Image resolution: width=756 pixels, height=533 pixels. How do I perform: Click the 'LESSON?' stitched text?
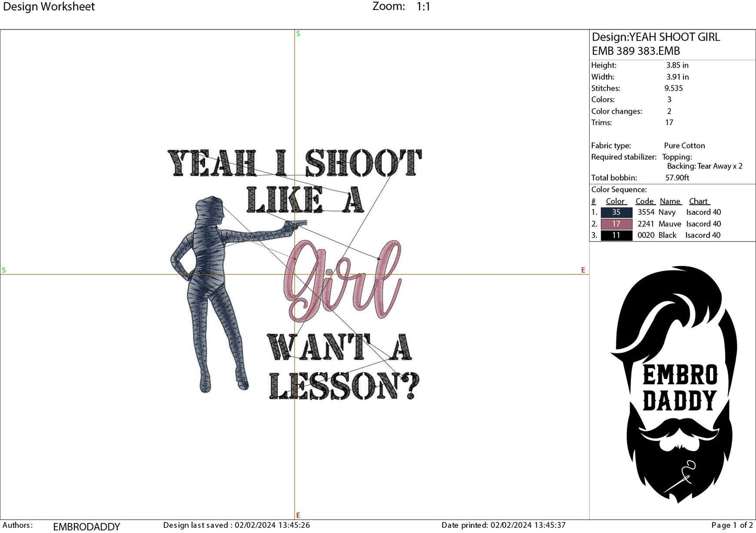click(x=344, y=386)
